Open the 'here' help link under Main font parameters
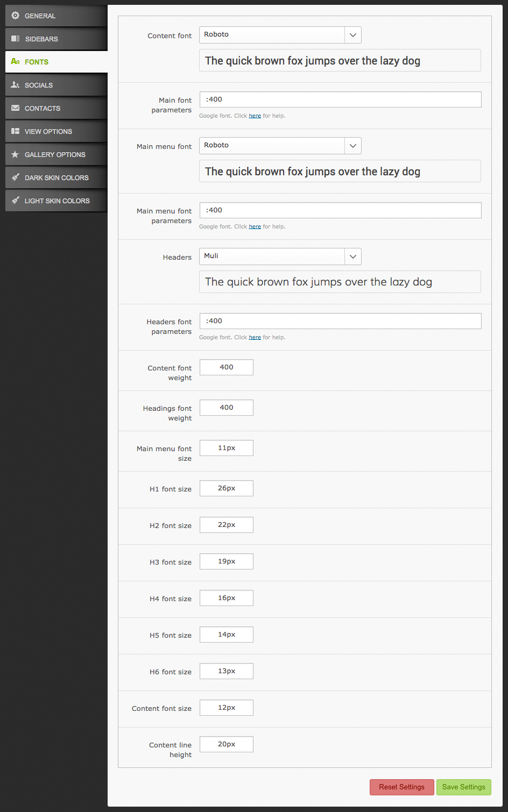508x812 pixels. [255, 116]
